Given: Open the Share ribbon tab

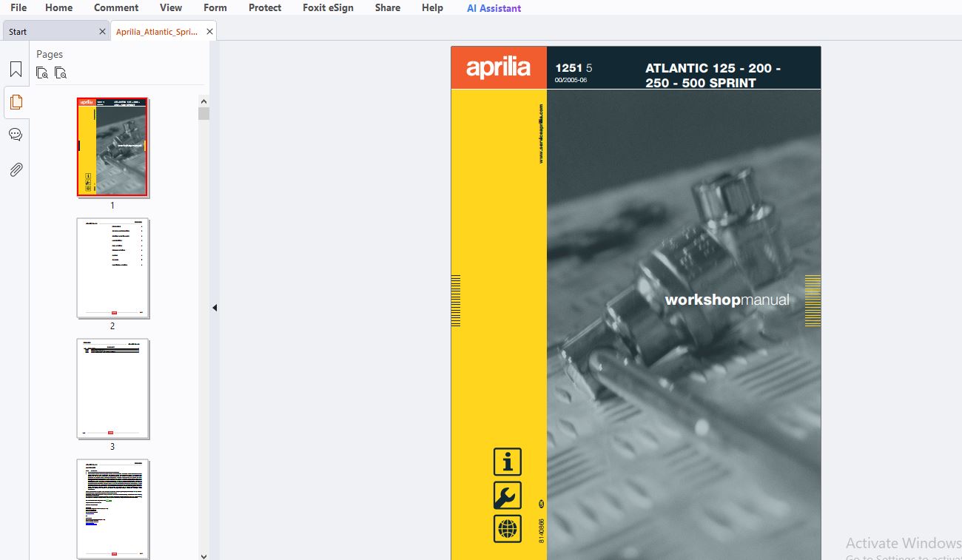Looking at the screenshot, I should (x=388, y=7).
